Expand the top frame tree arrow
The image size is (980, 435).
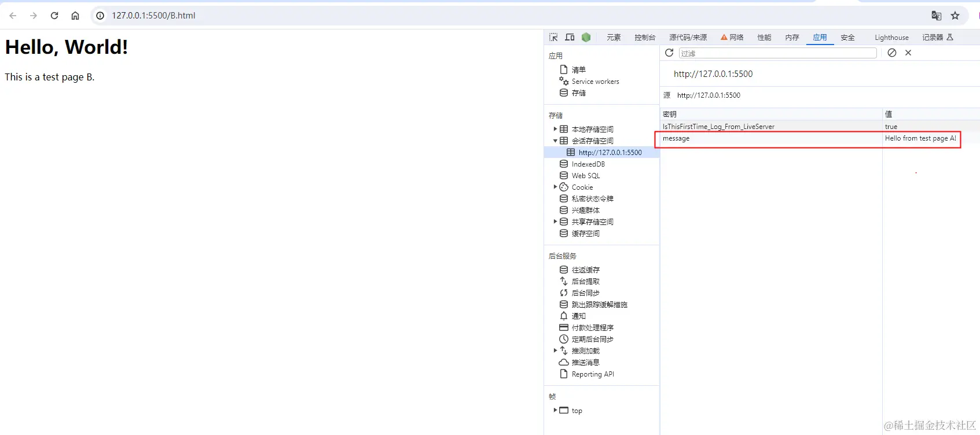pos(555,410)
